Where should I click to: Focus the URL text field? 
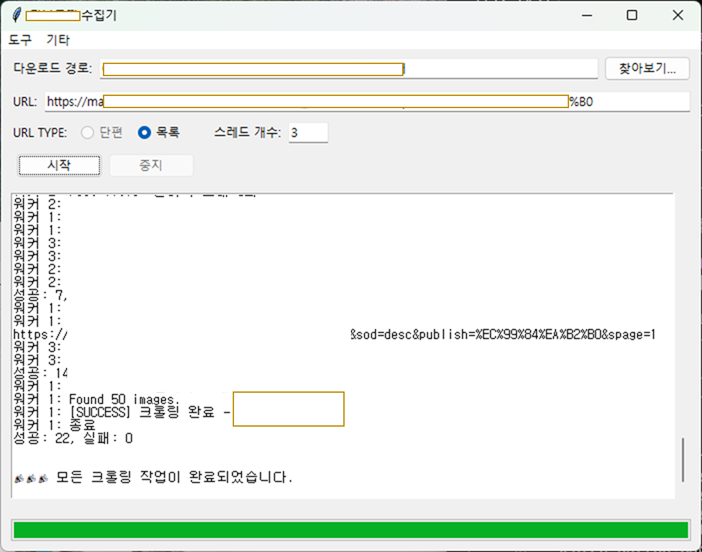(366, 102)
